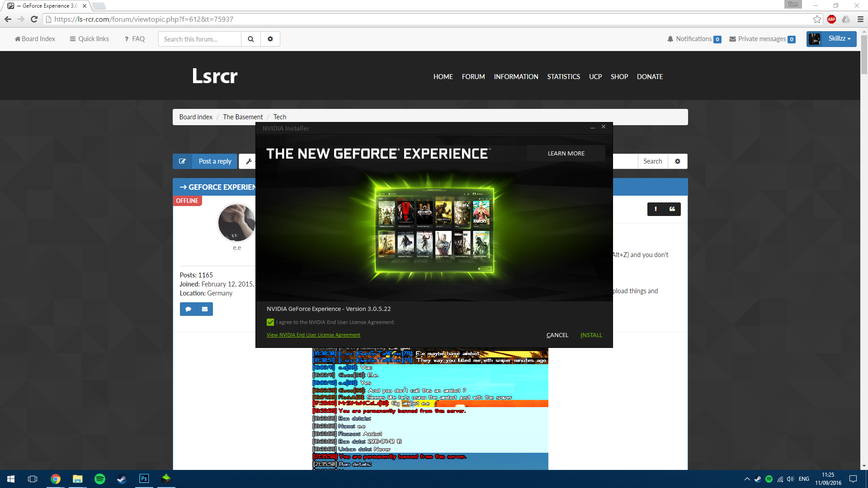Viewport: 868px width, 488px height.
Task: Click the LEARN MORE button
Action: [x=566, y=153]
